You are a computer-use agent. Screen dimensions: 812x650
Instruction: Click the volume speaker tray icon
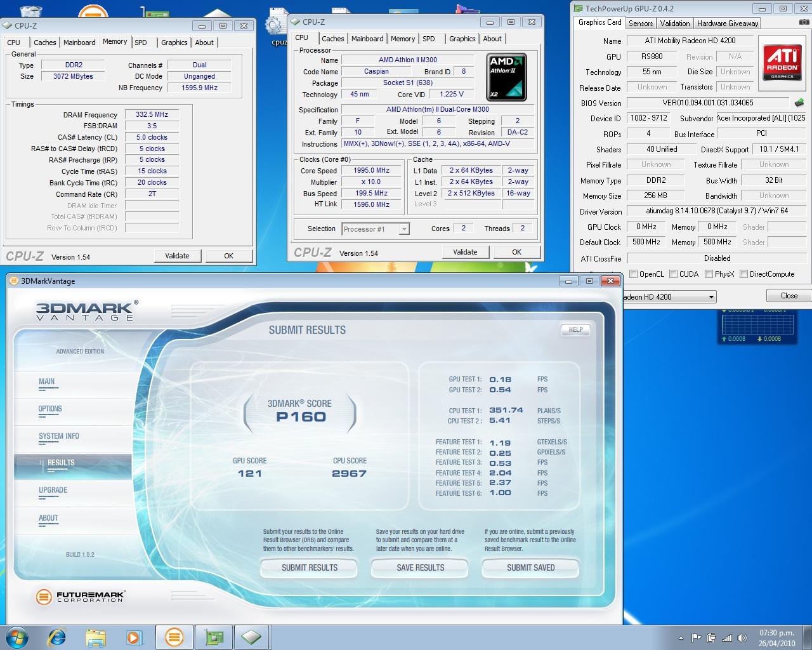pos(741,638)
